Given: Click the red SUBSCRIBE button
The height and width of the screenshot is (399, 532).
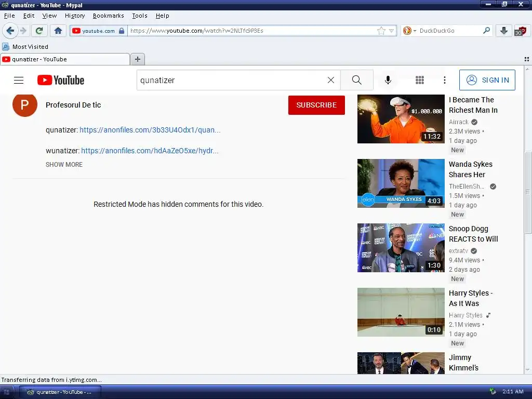Looking at the screenshot, I should (316, 105).
